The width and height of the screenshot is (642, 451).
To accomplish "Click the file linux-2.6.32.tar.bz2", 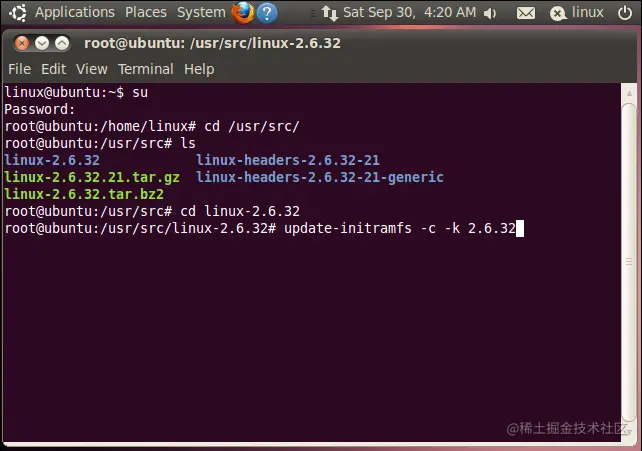I will 84,194.
